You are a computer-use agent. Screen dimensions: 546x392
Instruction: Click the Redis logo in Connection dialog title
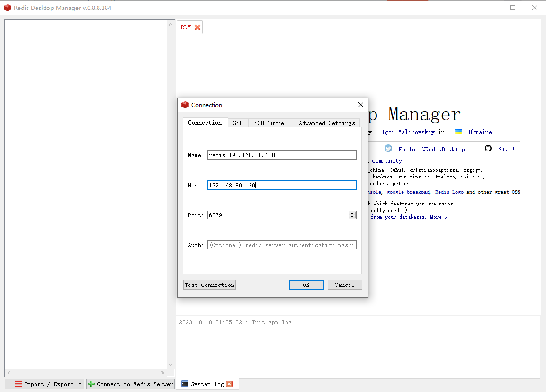185,105
